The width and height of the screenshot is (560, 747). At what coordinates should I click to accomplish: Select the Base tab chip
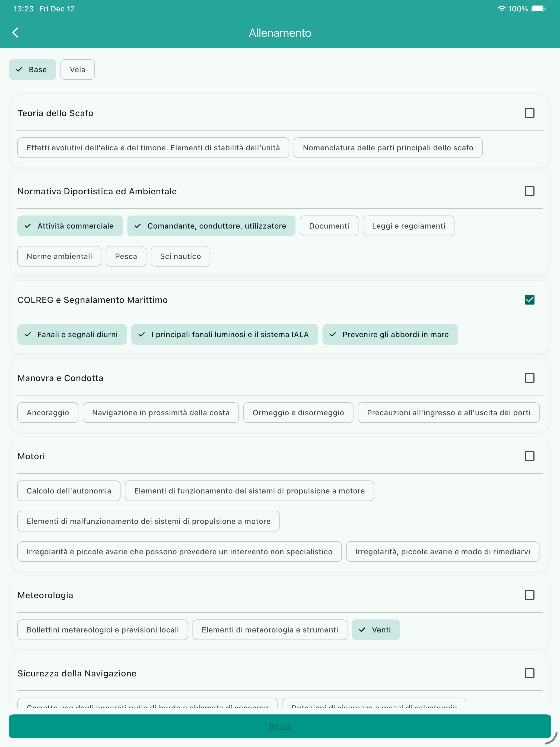point(32,69)
